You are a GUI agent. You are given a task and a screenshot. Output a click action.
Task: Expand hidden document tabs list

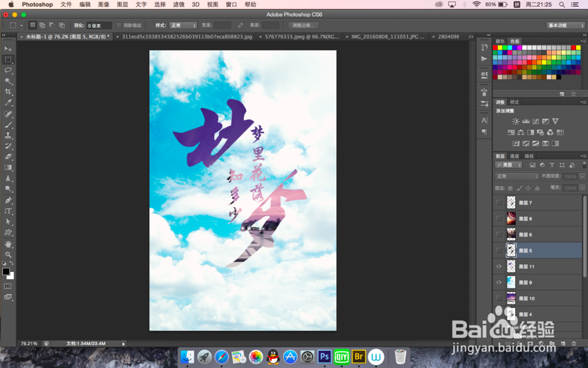470,37
